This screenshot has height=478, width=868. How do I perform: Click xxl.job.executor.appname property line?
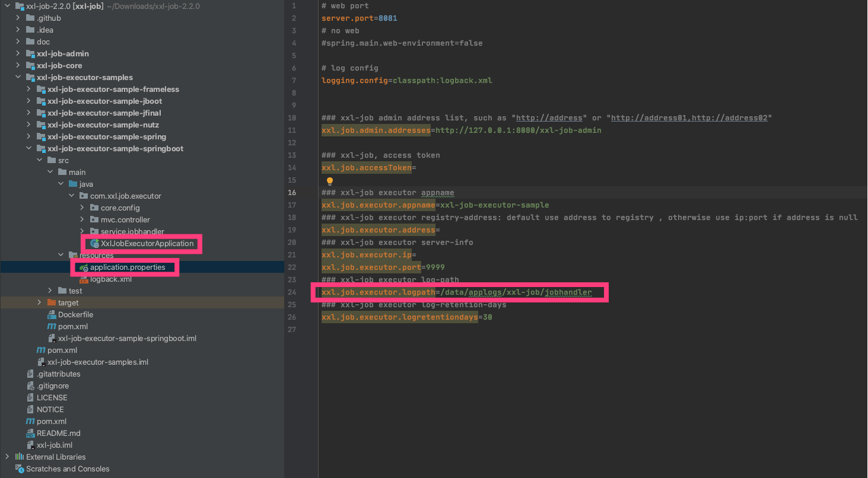pos(435,205)
